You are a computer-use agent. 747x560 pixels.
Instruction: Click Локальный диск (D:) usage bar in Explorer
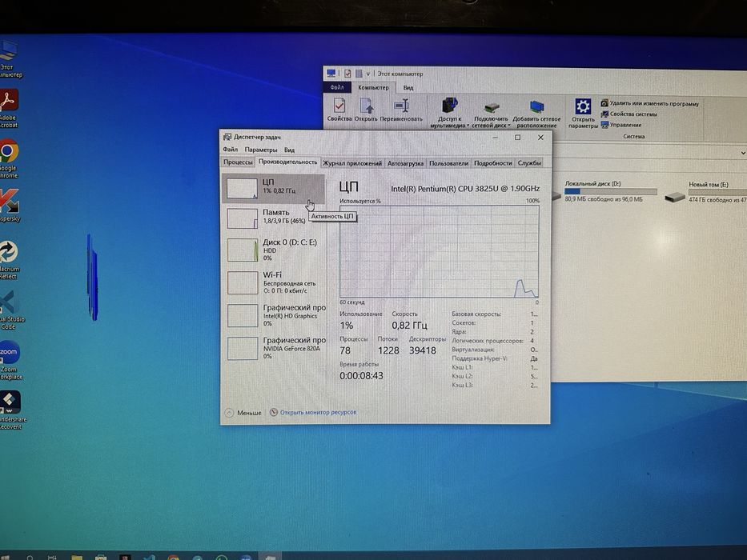point(610,191)
